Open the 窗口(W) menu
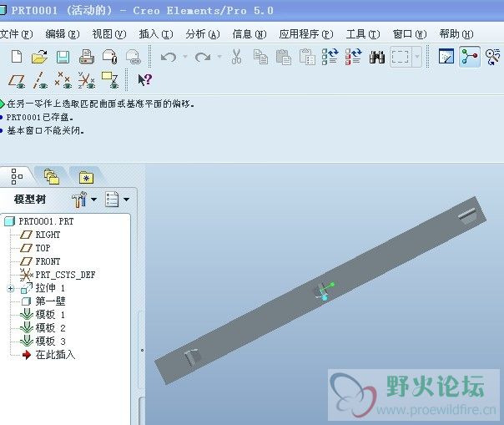 (x=410, y=33)
